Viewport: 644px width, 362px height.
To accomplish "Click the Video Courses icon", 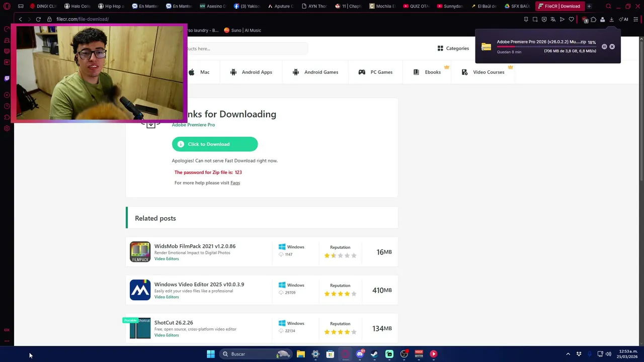I will 464,72.
